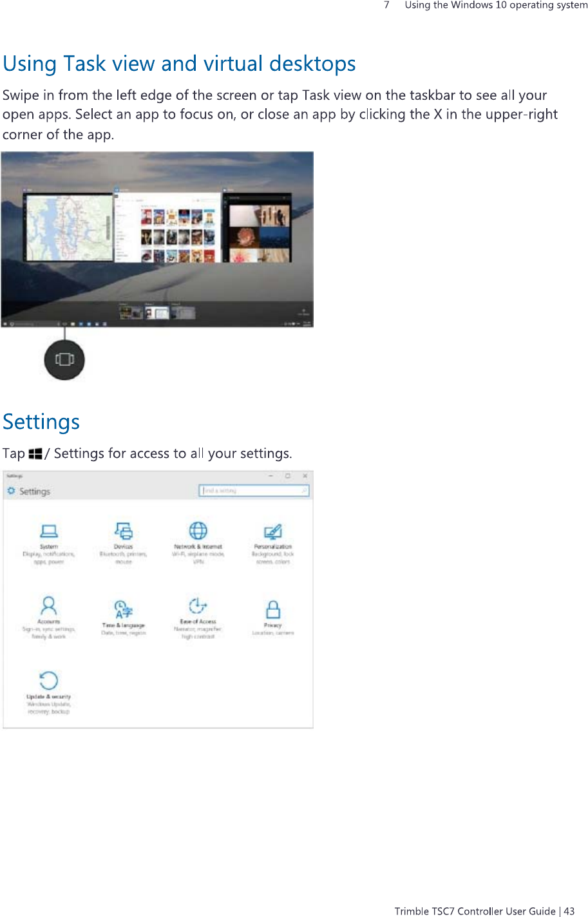Click the Find a setting search field

(254, 491)
